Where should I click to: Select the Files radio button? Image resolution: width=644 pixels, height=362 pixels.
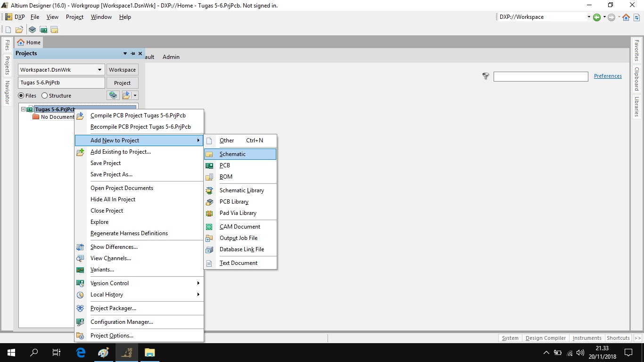click(x=21, y=96)
